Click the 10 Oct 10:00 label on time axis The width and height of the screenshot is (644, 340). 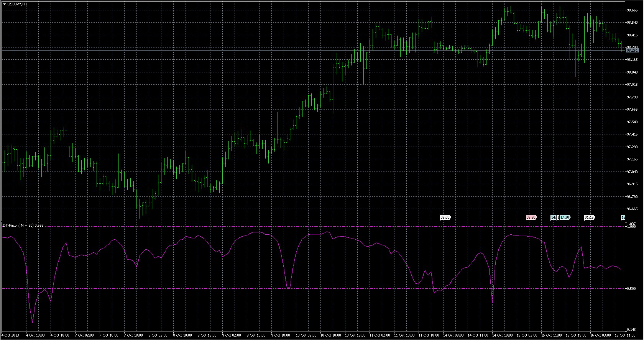coord(330,335)
